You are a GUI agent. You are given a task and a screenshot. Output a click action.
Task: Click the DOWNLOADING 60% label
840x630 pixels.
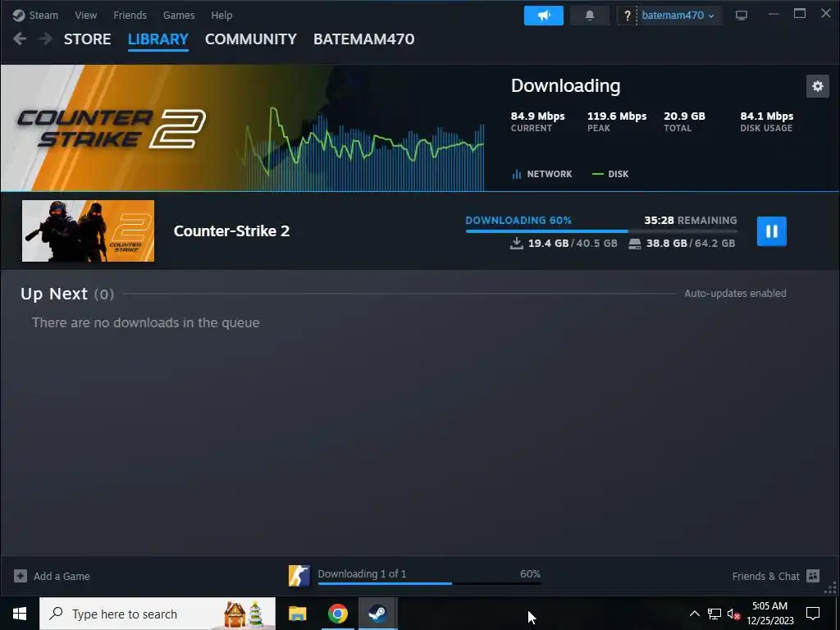[518, 220]
